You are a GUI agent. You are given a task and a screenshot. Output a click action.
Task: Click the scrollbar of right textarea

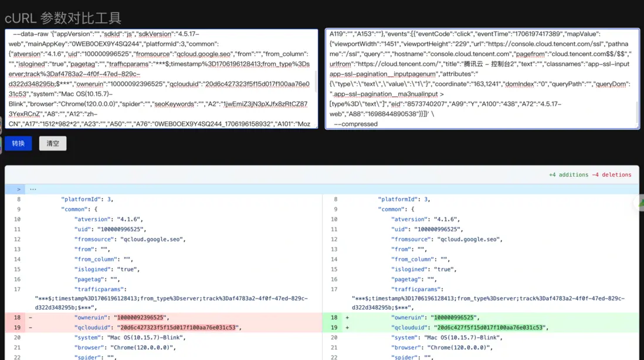click(x=637, y=112)
